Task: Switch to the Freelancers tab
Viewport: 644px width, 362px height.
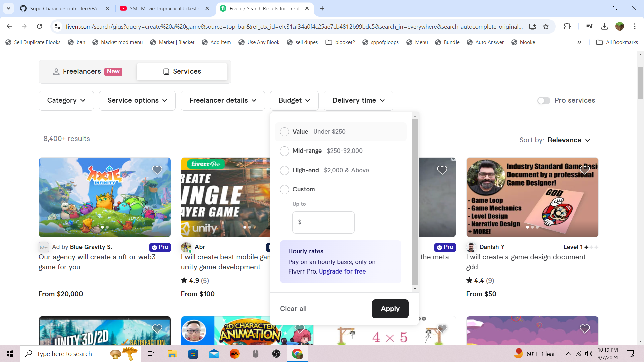Action: coord(88,71)
